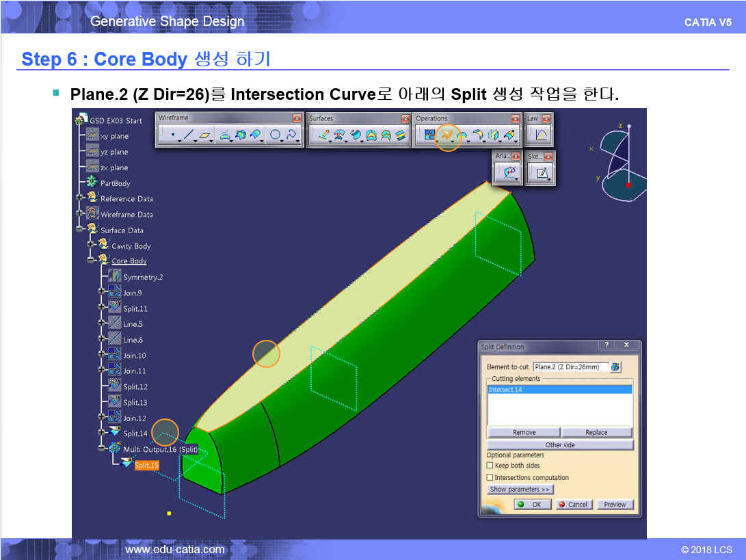This screenshot has height=560, width=746.
Task: Select the Plane tool in Wireframe toolbar
Action: 205,135
